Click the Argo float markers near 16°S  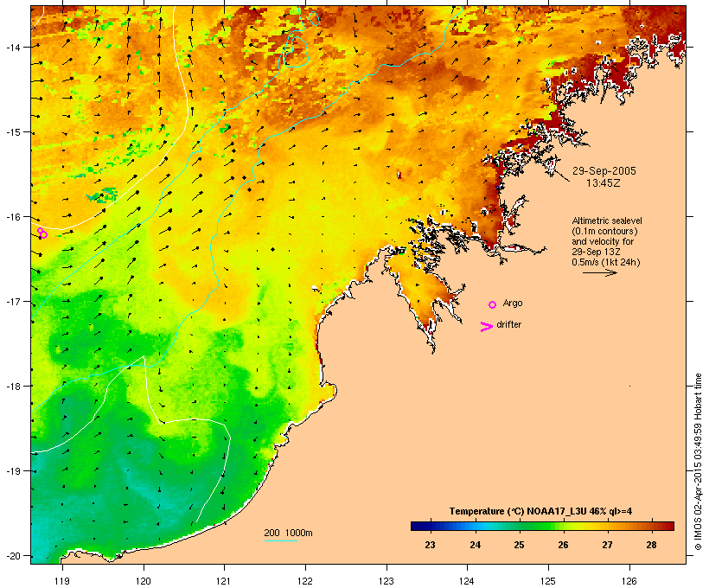point(42,233)
